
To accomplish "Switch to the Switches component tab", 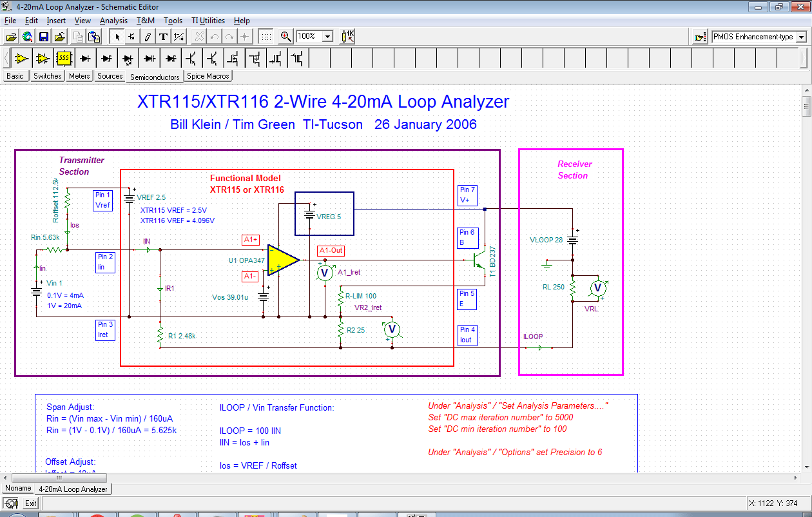I will (x=48, y=76).
